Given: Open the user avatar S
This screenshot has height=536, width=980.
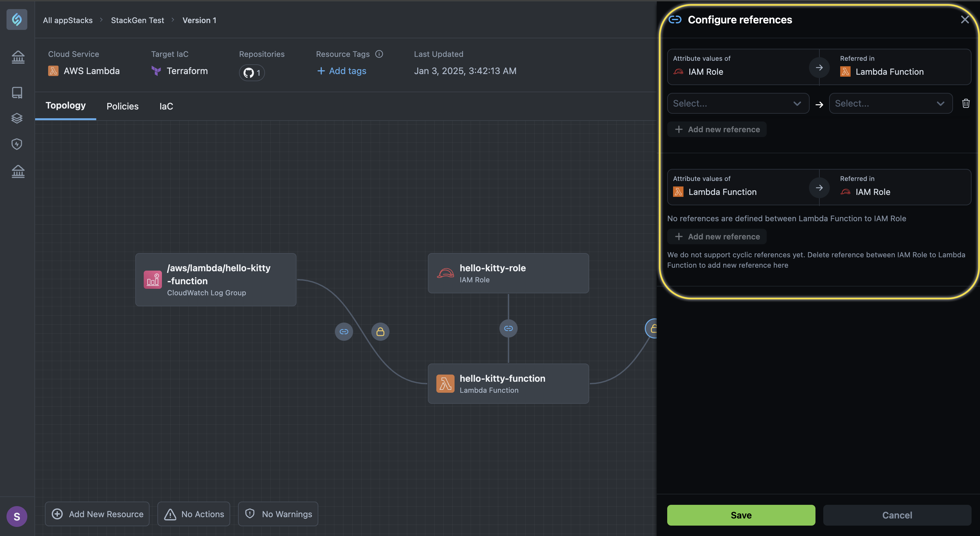Looking at the screenshot, I should click(x=17, y=516).
